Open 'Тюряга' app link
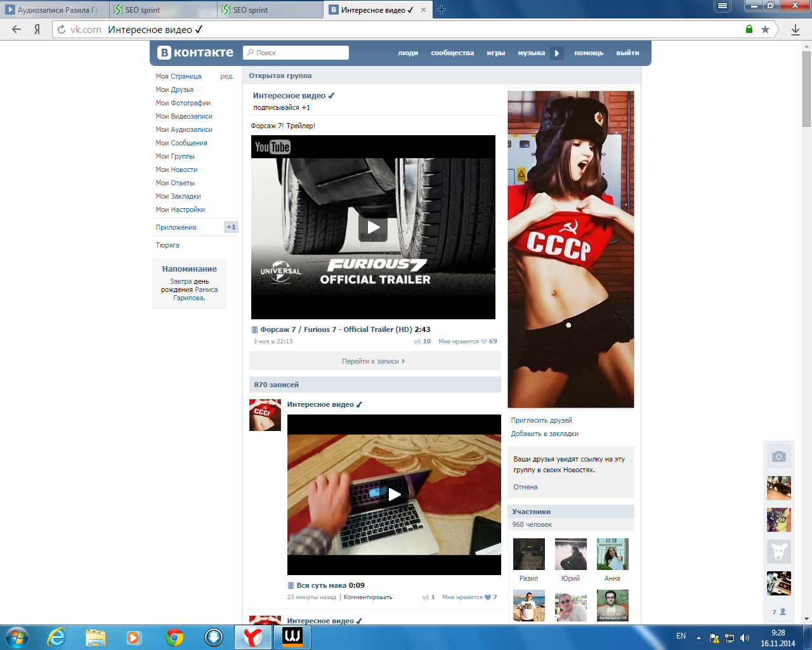Viewport: 812px width, 650px height. tap(167, 245)
